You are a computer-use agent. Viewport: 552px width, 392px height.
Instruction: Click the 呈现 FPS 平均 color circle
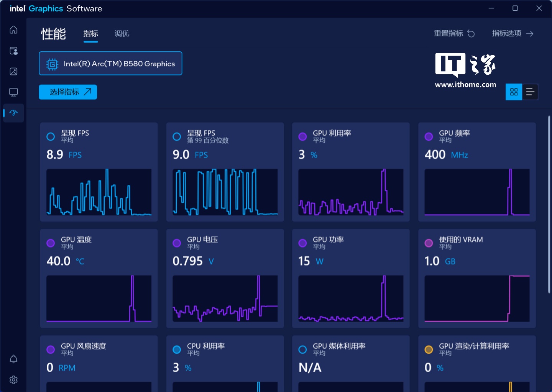coord(51,136)
